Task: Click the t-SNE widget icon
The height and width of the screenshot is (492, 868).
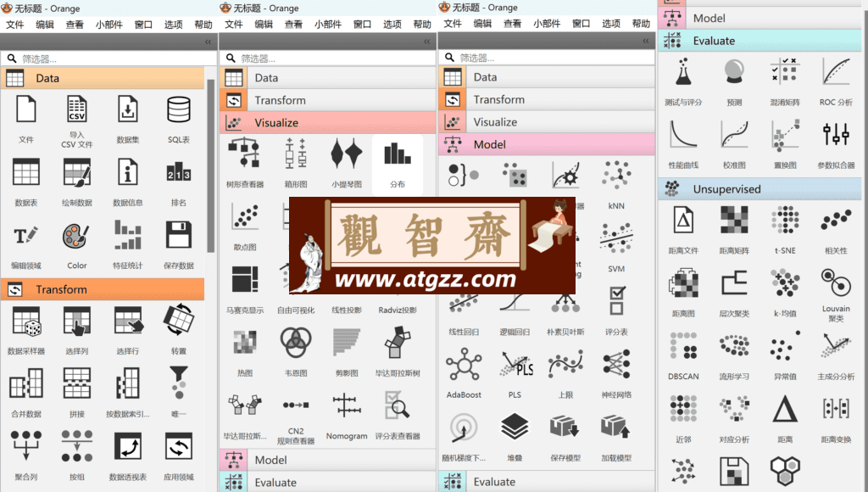Action: point(785,220)
